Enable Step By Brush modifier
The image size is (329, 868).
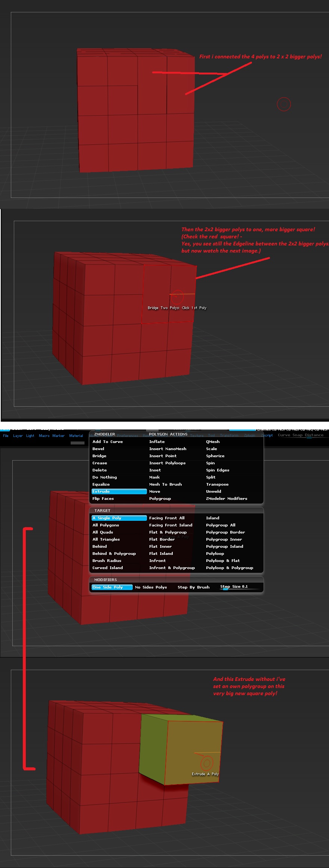pyautogui.click(x=193, y=587)
